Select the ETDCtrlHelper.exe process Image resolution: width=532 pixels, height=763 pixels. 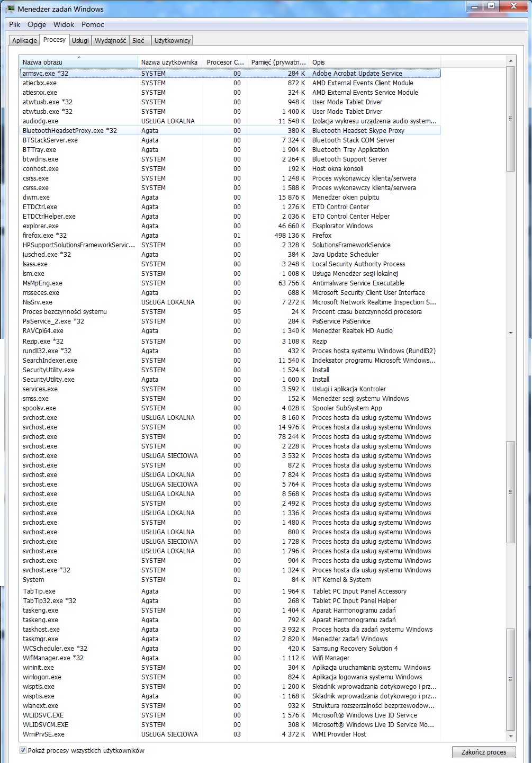[230, 217]
